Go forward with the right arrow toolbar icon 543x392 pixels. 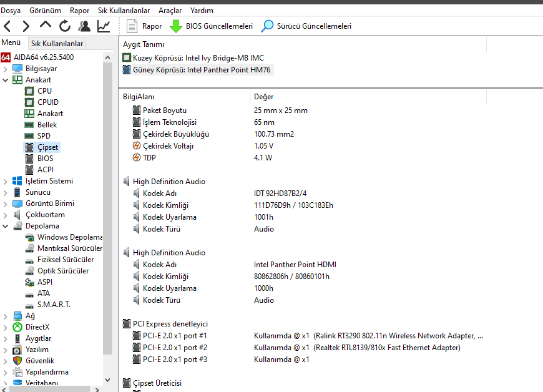click(x=26, y=26)
